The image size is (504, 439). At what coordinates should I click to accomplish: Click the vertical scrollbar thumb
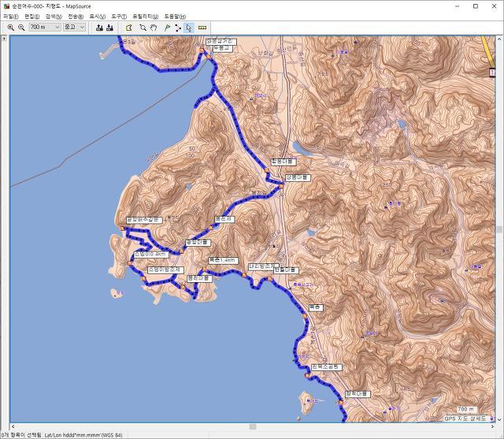pos(498,229)
